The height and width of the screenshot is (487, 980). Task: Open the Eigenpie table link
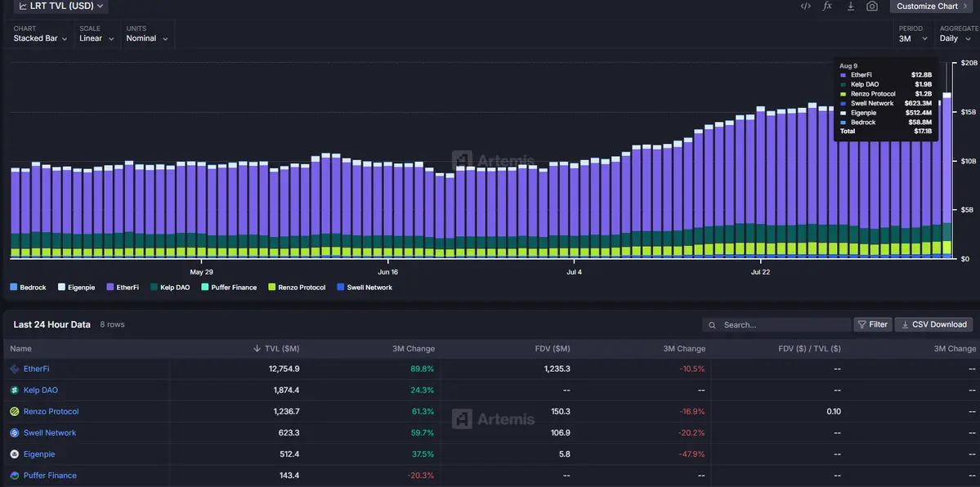[39, 453]
